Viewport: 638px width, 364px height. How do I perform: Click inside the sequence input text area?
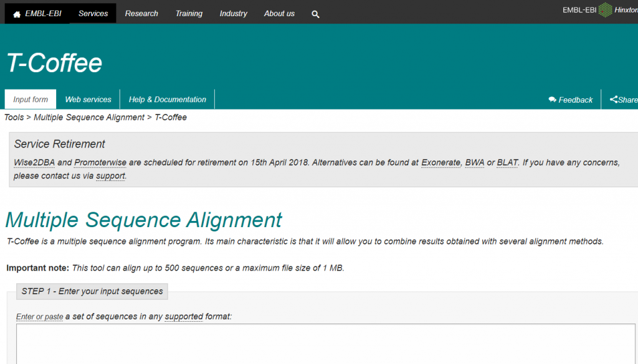[x=325, y=343]
